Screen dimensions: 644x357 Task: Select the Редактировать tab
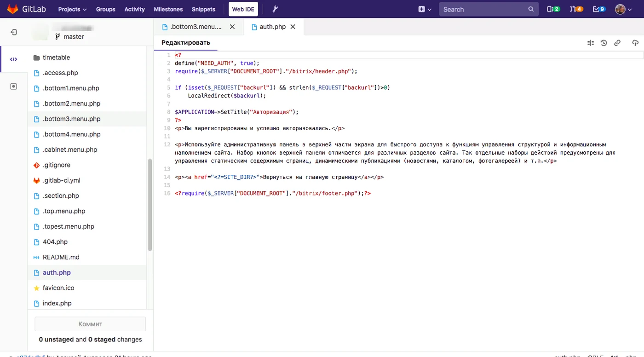[x=185, y=43]
